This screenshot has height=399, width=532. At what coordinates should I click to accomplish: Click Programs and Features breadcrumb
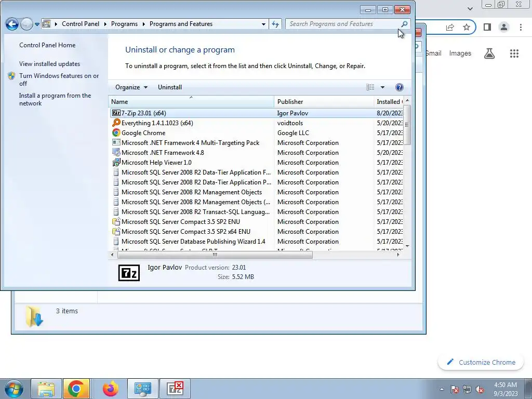pos(181,24)
